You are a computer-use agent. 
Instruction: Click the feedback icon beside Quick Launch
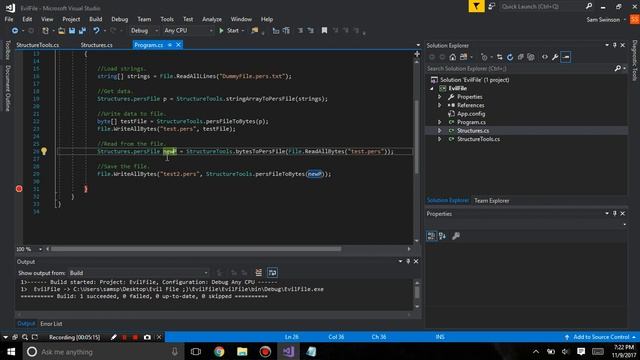coord(492,6)
